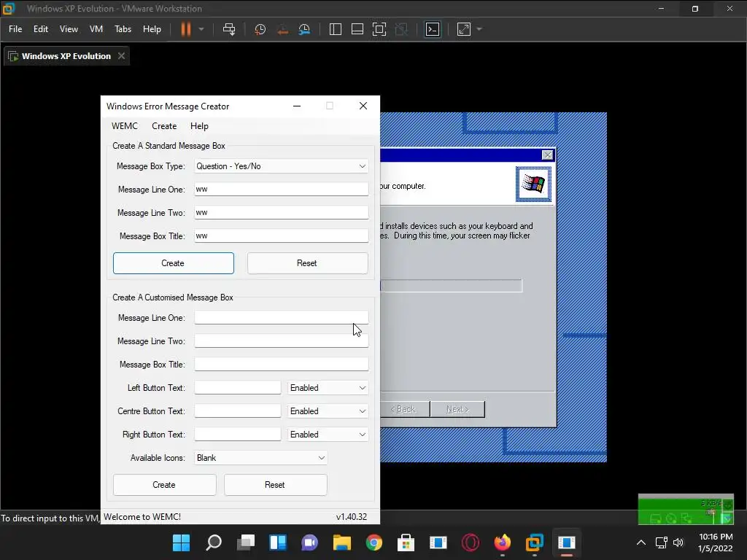Toggle the thumbnail bar view
Image resolution: width=747 pixels, height=560 pixels.
click(x=357, y=29)
